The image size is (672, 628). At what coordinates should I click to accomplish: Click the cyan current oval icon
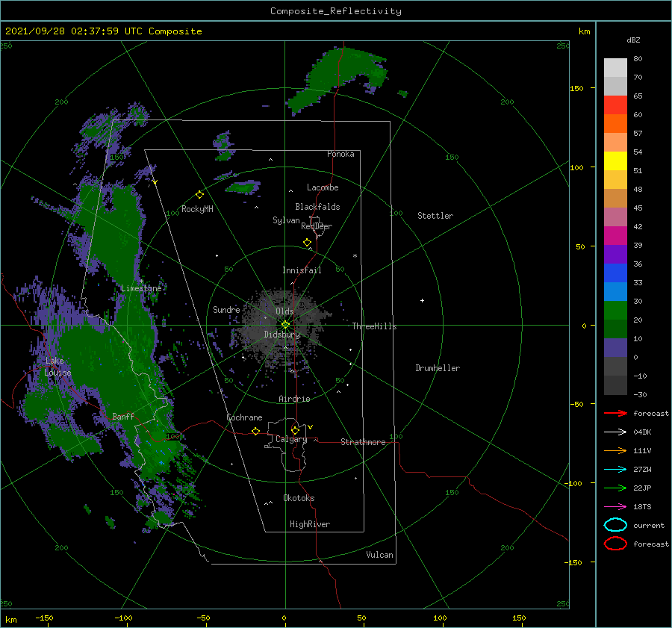[x=615, y=525]
